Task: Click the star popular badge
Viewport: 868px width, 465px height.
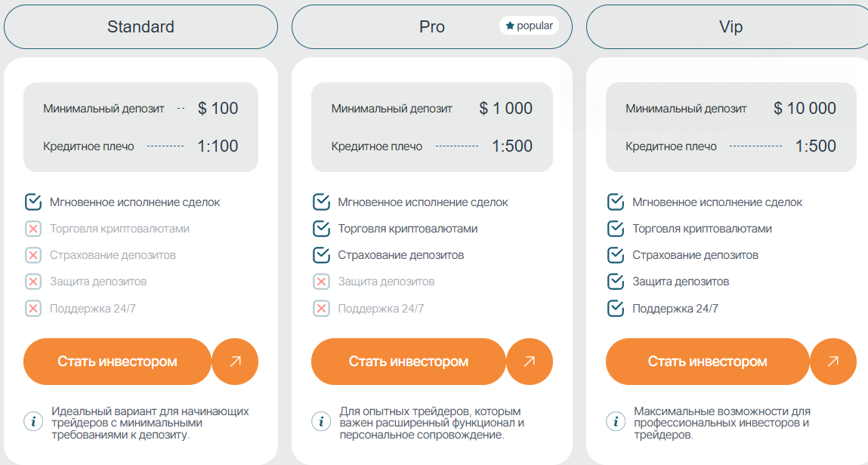Action: point(529,26)
